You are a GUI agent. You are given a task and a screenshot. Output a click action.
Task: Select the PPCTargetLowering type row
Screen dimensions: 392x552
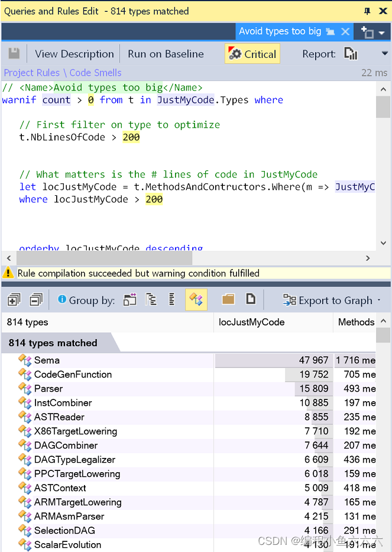click(189, 474)
